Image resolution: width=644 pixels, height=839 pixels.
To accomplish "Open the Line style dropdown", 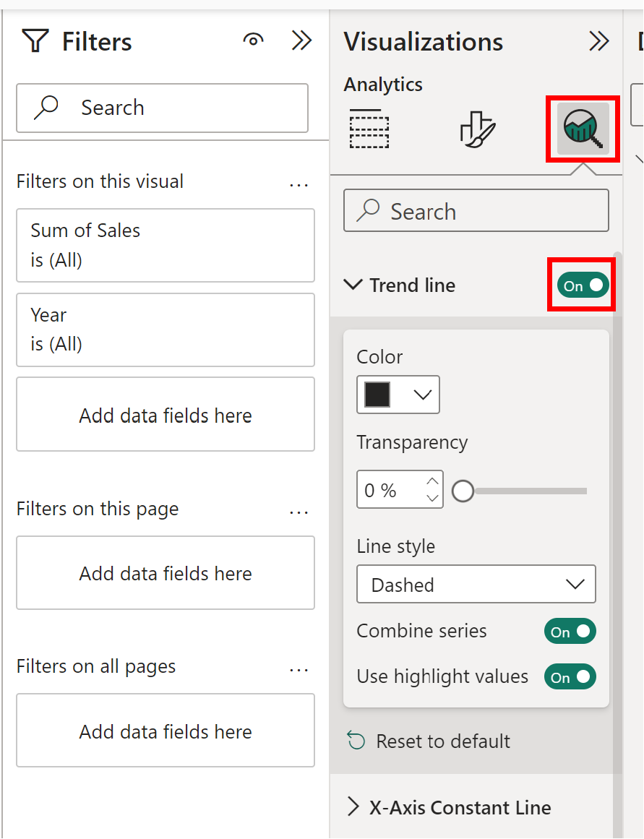I will tap(476, 584).
